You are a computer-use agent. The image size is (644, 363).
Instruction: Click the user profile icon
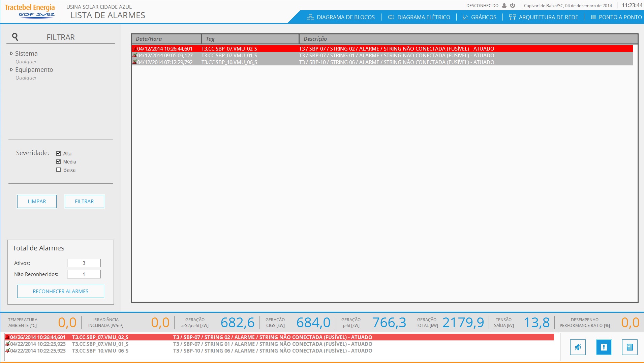(x=504, y=5)
